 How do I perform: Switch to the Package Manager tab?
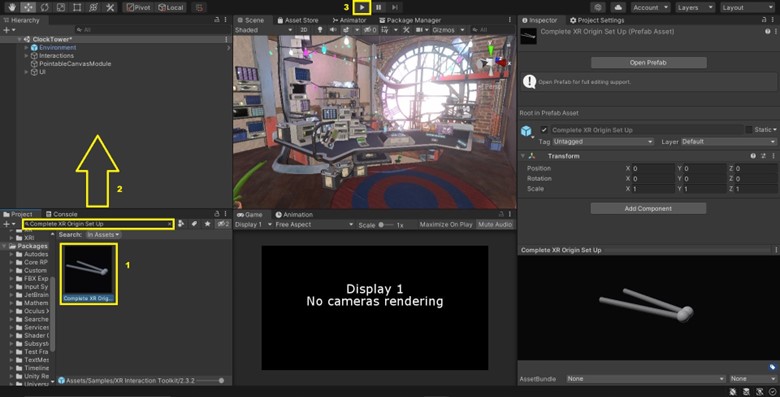410,20
